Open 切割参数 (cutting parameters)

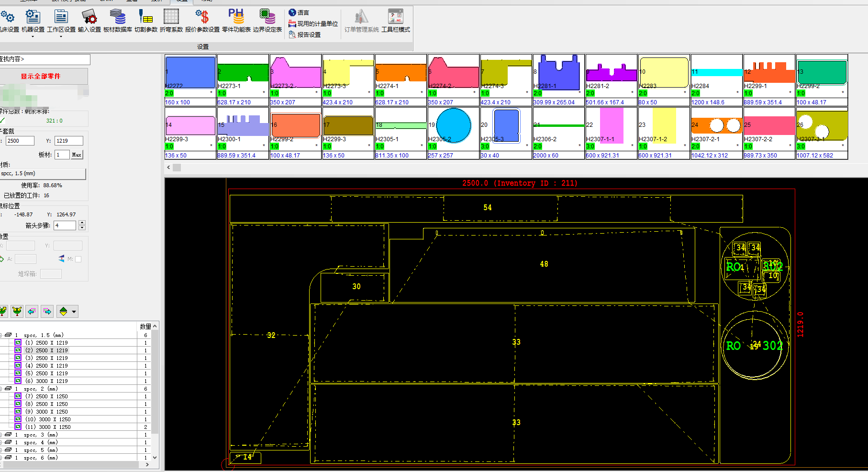point(146,21)
